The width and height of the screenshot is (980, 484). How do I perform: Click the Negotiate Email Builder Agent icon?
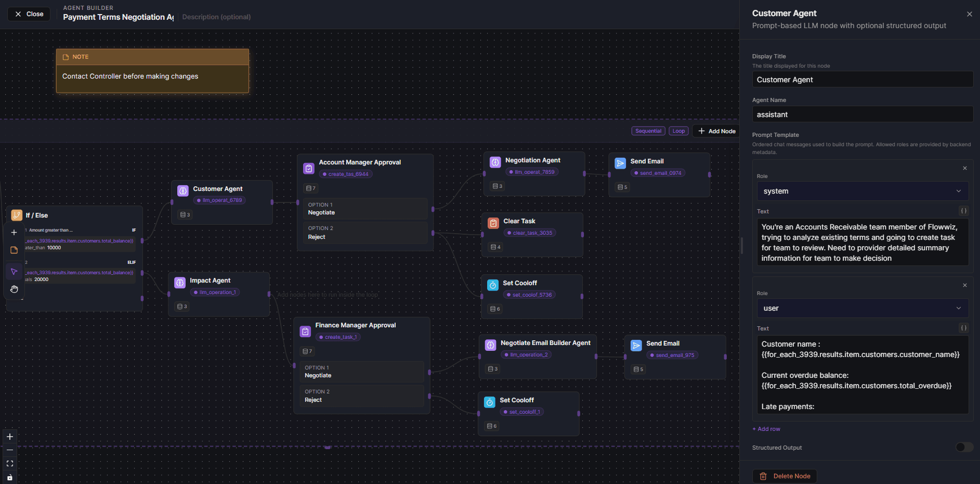coord(491,345)
